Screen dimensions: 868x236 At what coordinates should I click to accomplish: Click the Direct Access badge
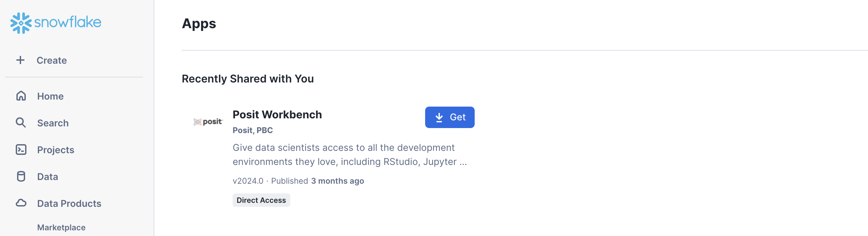261,200
